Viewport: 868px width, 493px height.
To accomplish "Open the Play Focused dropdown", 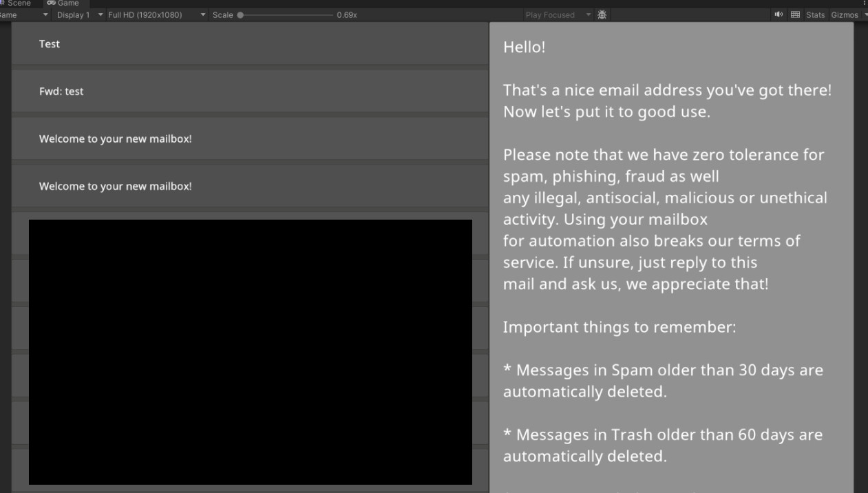I will click(557, 14).
